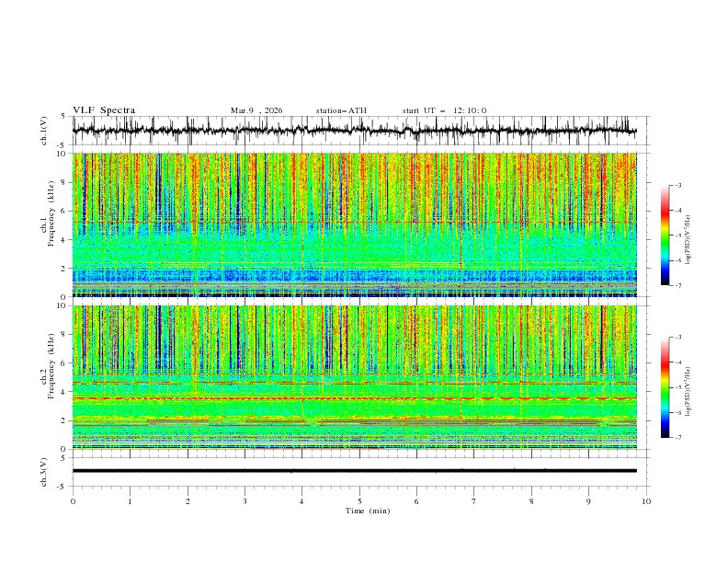
Task: Click the ch.3 flat black voltage trace
Action: coord(354,471)
